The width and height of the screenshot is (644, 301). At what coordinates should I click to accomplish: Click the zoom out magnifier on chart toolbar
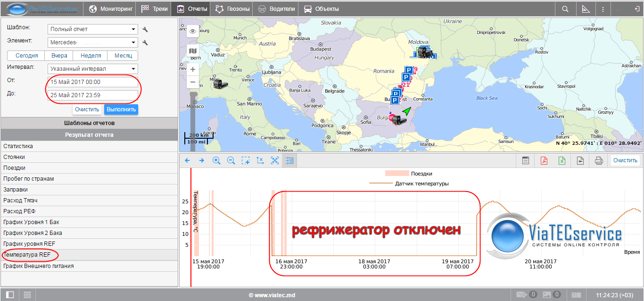tap(231, 160)
